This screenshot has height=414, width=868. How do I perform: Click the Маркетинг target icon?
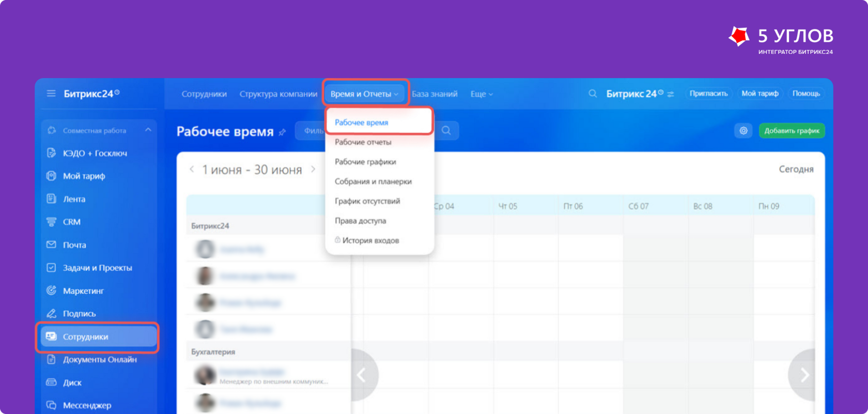click(51, 290)
